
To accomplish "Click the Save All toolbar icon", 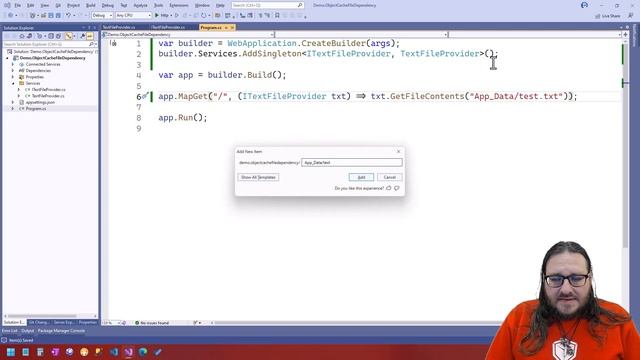I will pos(58,15).
